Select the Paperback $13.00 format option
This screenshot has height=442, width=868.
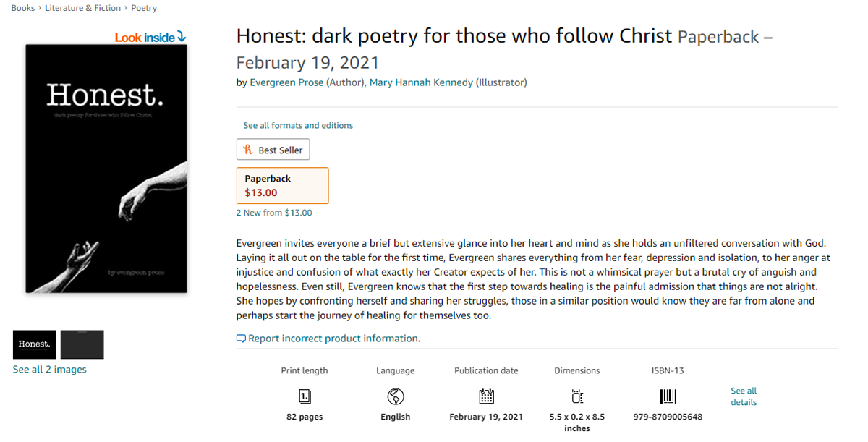pos(282,186)
